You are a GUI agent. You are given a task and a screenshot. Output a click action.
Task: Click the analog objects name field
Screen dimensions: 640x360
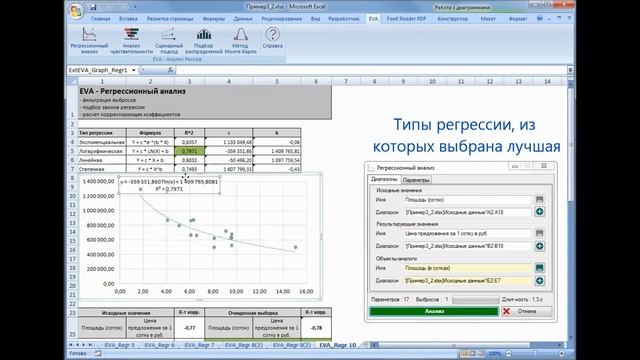click(468, 268)
